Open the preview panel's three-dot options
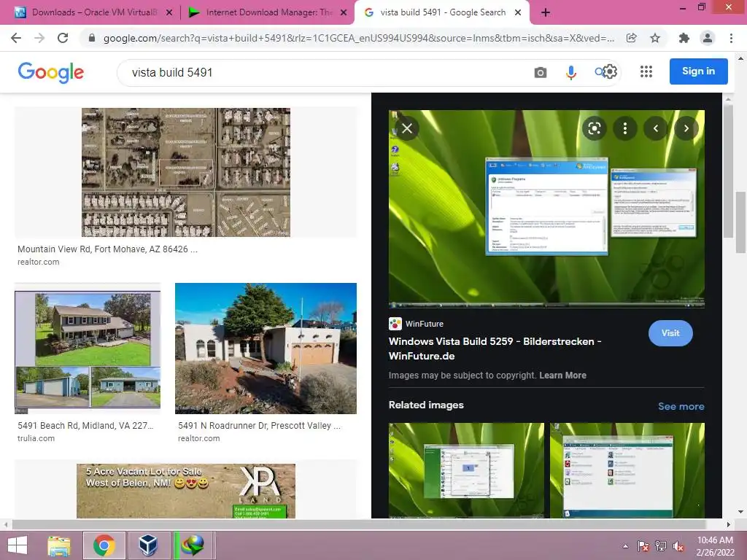Image resolution: width=747 pixels, height=560 pixels. click(625, 128)
